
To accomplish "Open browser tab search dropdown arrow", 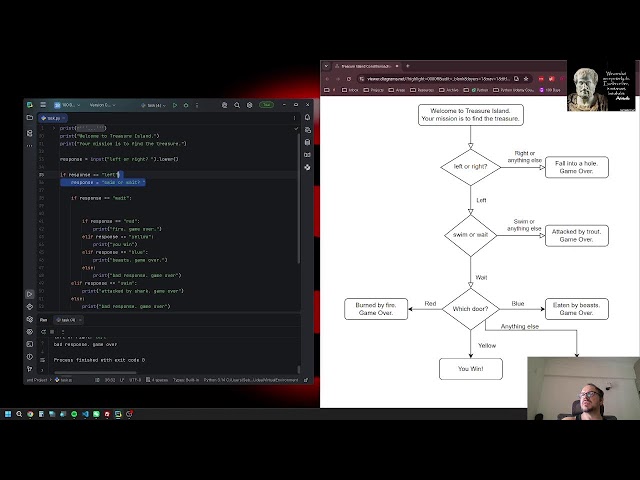I will point(327,66).
